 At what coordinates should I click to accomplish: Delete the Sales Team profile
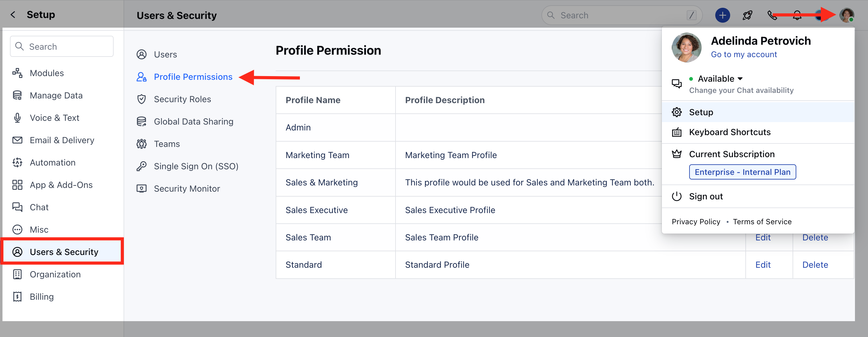tap(815, 238)
